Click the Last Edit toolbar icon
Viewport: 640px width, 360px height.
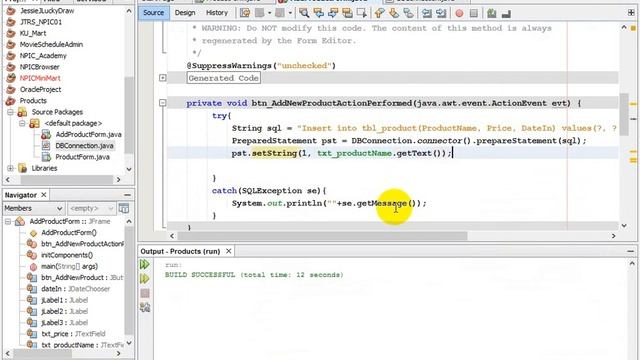(x=245, y=13)
